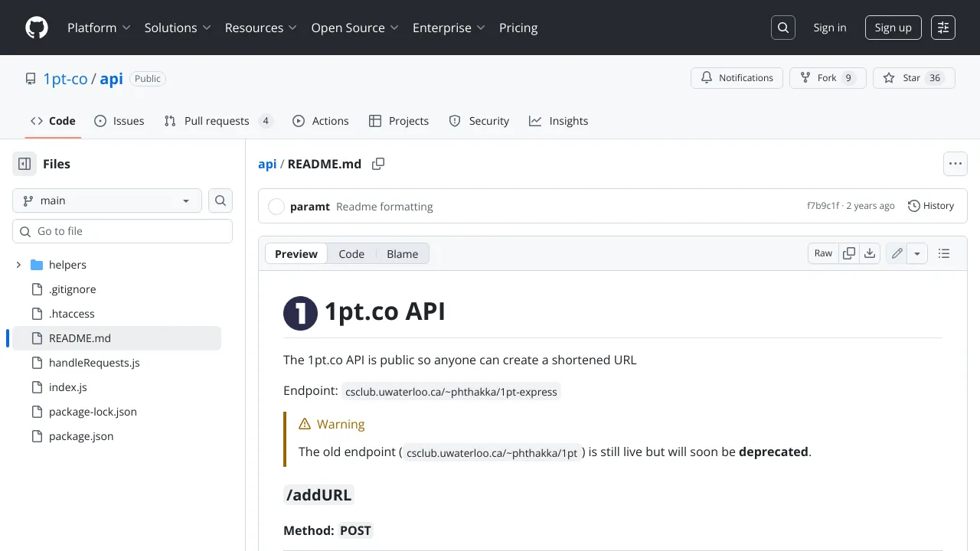This screenshot has width=980, height=551.
Task: Open the Readme formatting commit message
Action: click(384, 207)
